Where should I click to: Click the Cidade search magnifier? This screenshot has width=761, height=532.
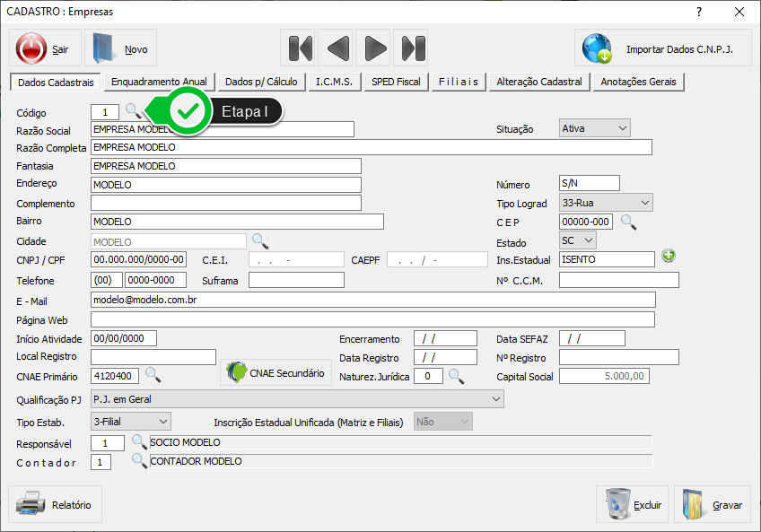259,240
